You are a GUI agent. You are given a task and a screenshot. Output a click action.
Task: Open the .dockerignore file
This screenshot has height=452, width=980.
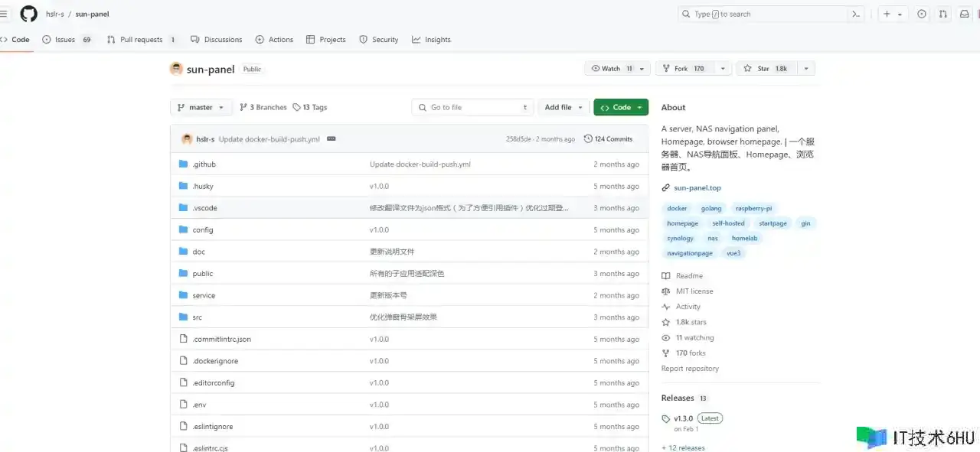click(x=215, y=361)
